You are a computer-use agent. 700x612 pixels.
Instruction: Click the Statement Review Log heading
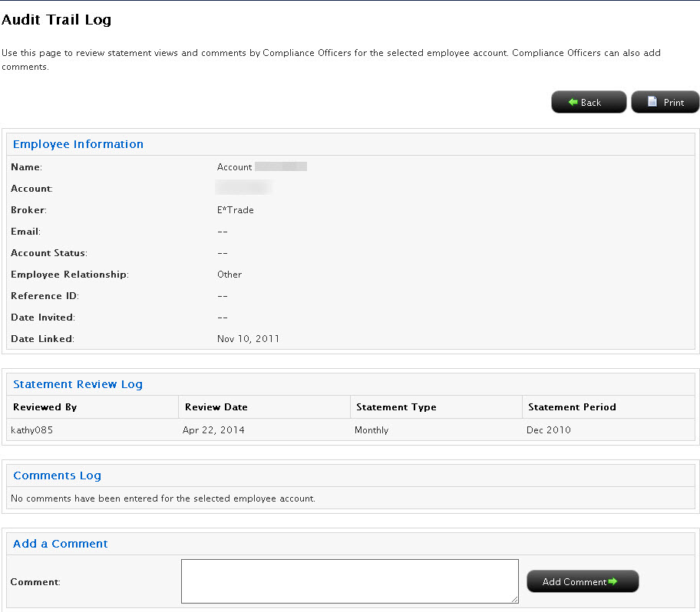pos(78,384)
